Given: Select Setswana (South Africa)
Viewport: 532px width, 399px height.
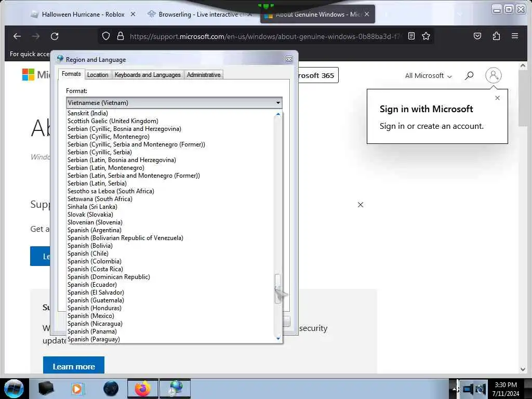Looking at the screenshot, I should coord(171,199).
